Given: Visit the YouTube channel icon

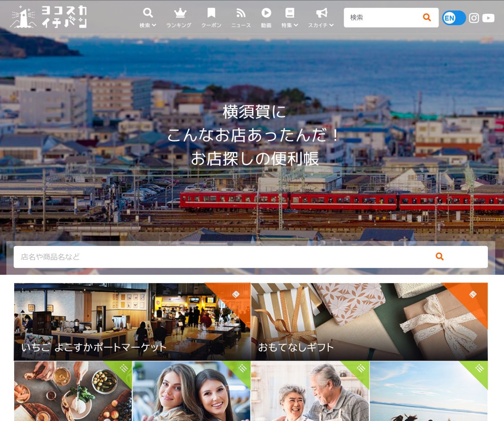Looking at the screenshot, I should [x=488, y=18].
